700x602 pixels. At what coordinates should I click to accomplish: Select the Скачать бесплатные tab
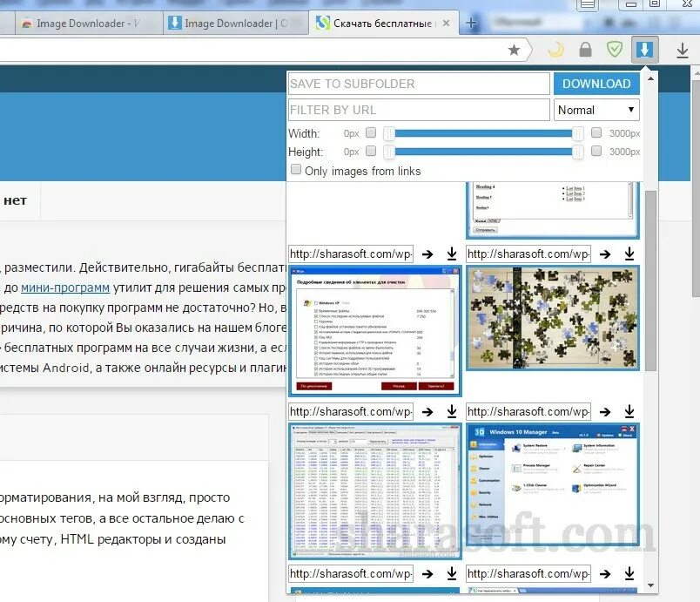[383, 24]
